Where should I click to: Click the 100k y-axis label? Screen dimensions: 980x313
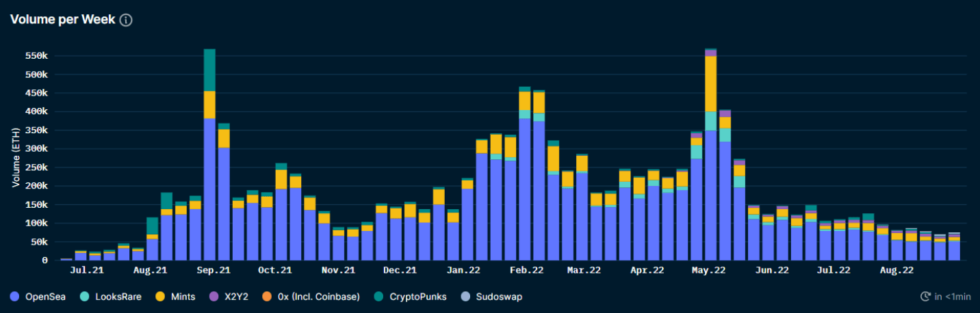pyautogui.click(x=36, y=223)
